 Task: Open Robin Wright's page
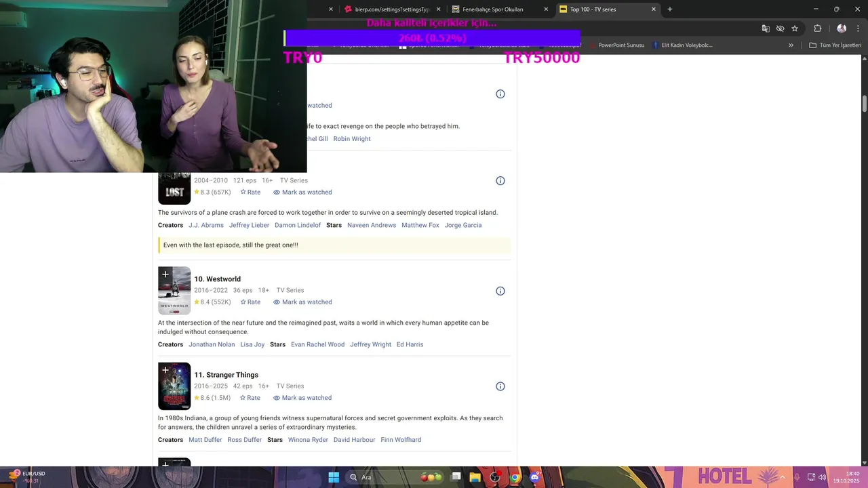[x=352, y=139]
